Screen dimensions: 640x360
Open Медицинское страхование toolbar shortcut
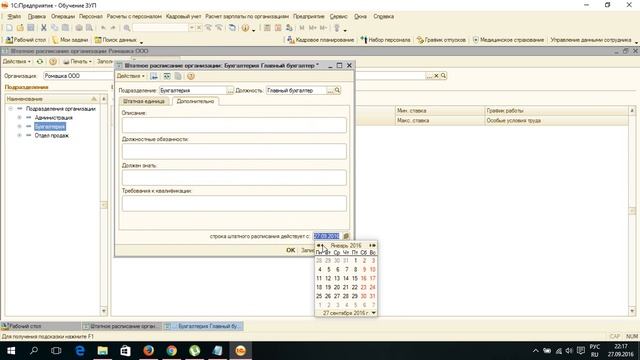point(508,40)
